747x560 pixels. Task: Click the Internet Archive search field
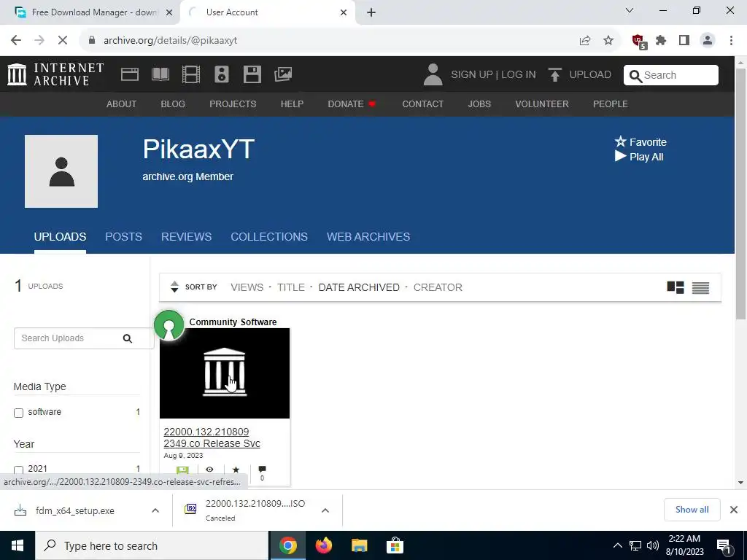point(671,75)
